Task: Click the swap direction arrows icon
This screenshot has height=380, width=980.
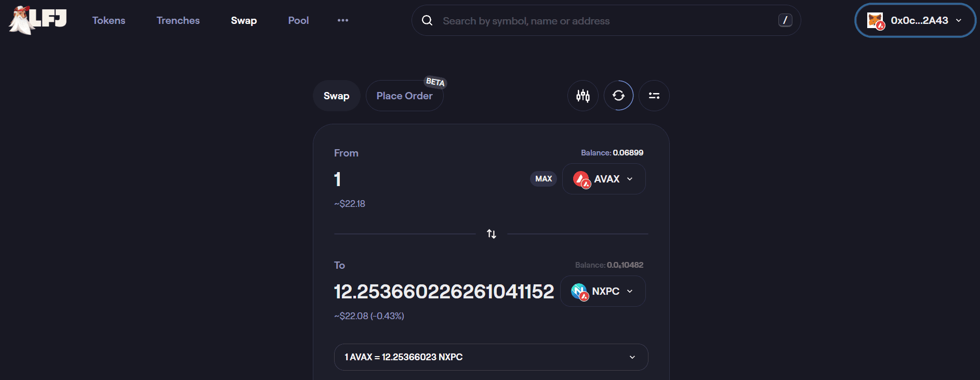Action: coord(491,234)
